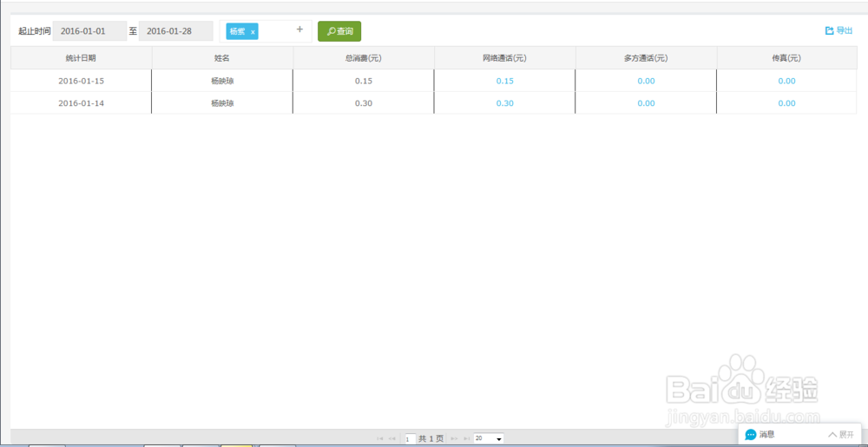Click the 网络通话(元) column header
Viewport: 868px width, 447px height.
[505, 57]
